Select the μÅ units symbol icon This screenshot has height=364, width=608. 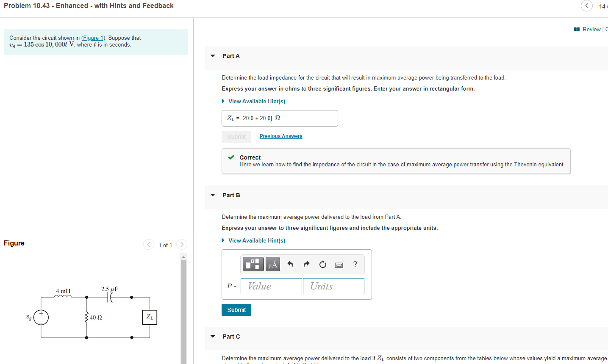coord(272,264)
